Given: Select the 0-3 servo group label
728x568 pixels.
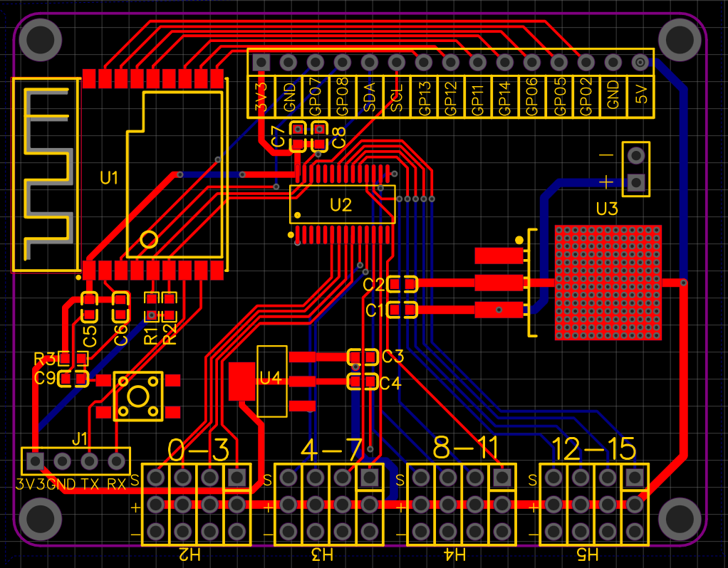Looking at the screenshot, I should (198, 450).
